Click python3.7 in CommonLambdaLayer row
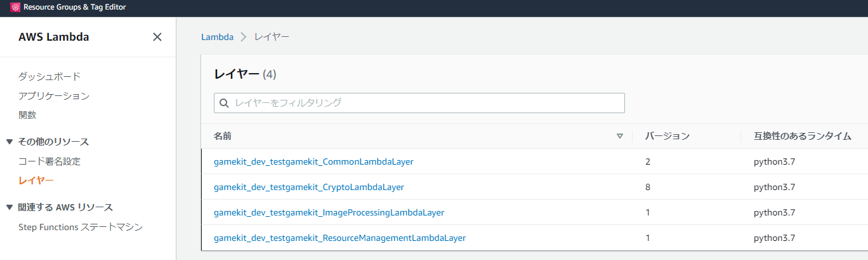This screenshot has height=260, width=868. 774,161
